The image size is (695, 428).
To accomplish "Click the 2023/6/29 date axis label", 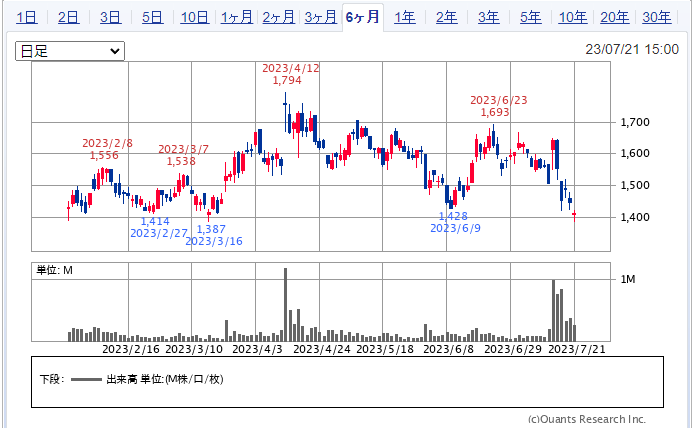I will [513, 349].
